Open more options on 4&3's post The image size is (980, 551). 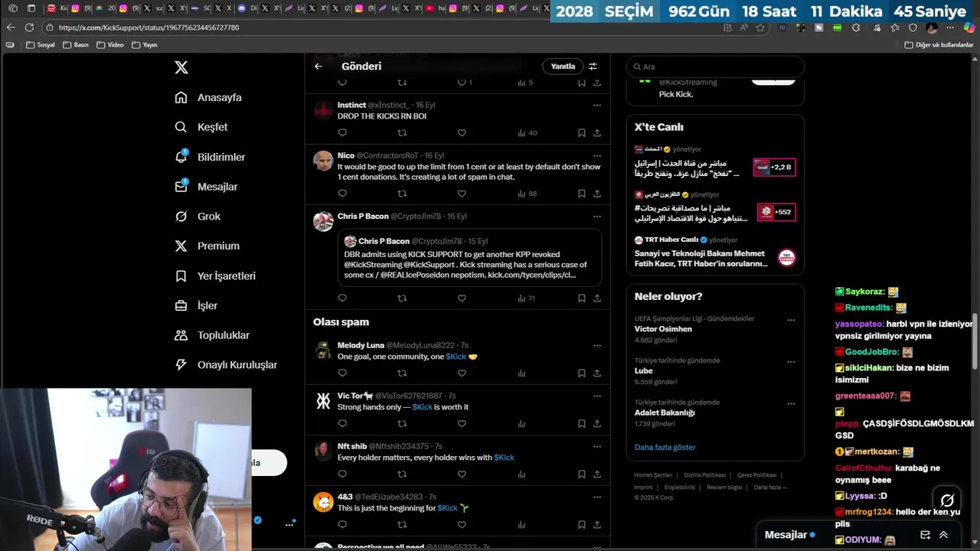(x=597, y=497)
